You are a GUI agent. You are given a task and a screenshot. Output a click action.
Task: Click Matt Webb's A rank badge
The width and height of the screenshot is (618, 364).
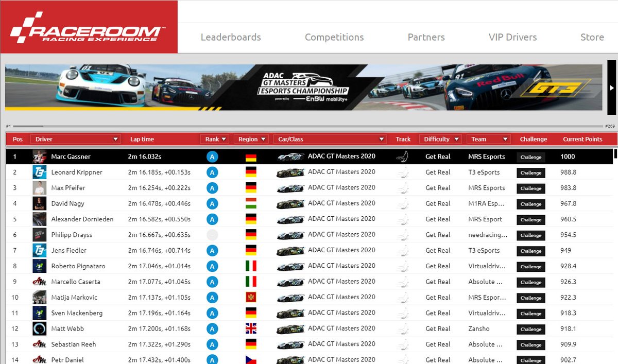[212, 329]
